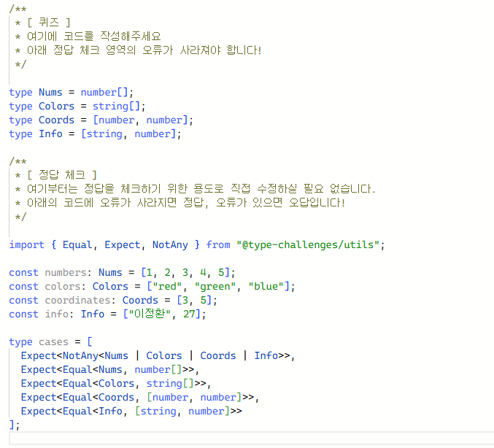Click "Colors" in the "type Colors = string[]" declaration
The image size is (494, 448).
[x=56, y=107]
